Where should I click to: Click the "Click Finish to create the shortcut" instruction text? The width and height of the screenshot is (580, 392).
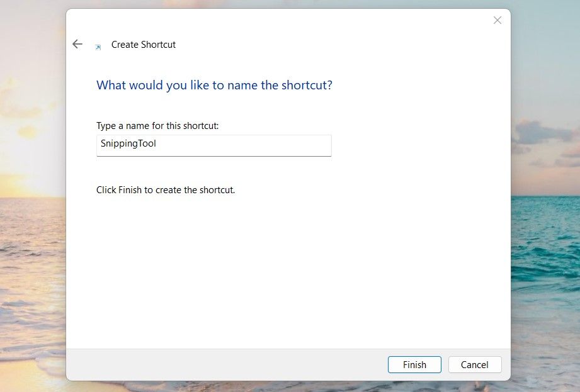point(166,189)
